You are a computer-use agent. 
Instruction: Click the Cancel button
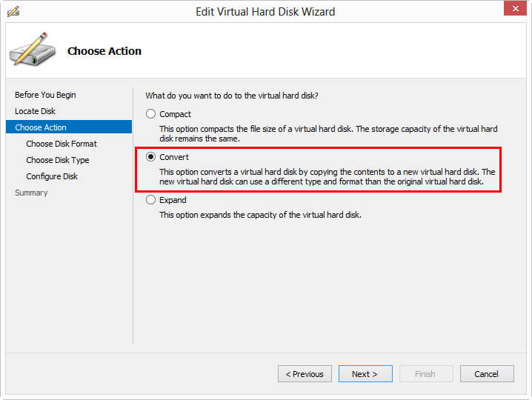pyautogui.click(x=487, y=374)
